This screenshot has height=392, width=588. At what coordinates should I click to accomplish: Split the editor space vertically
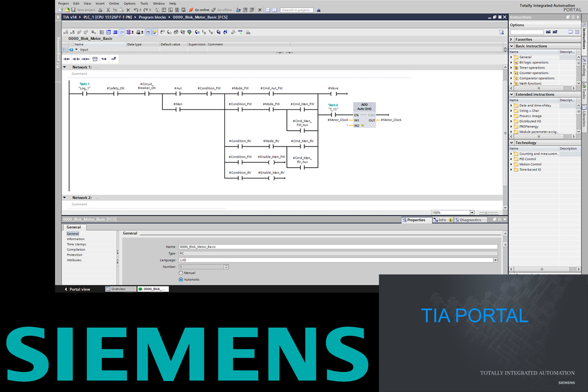275,10
